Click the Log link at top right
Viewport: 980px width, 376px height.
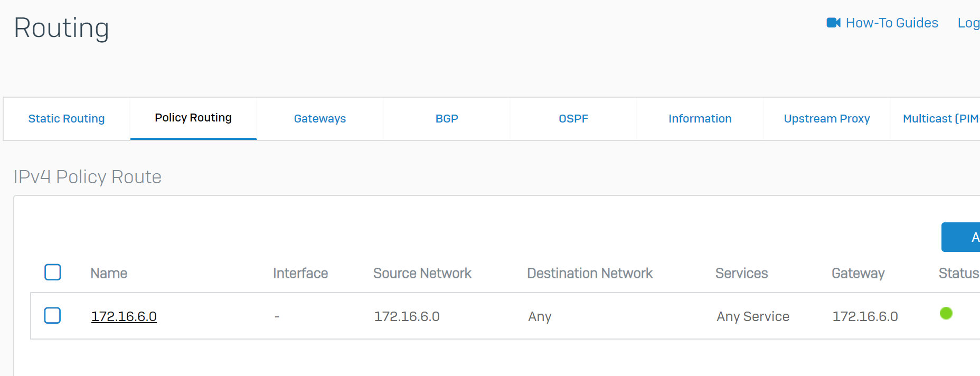968,23
